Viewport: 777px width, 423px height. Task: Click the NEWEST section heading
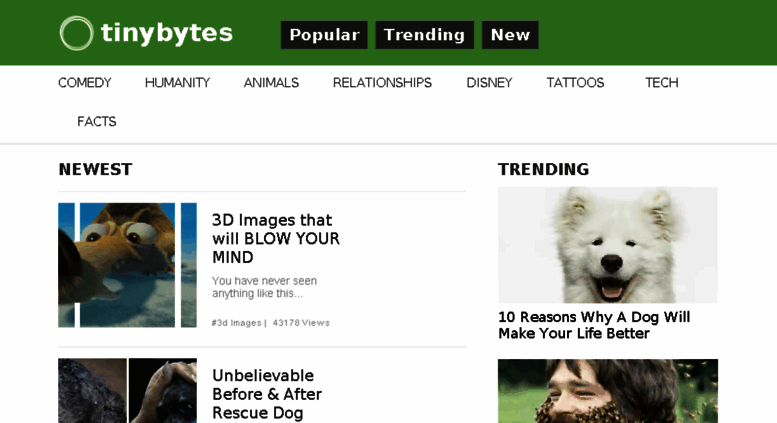[x=95, y=169]
